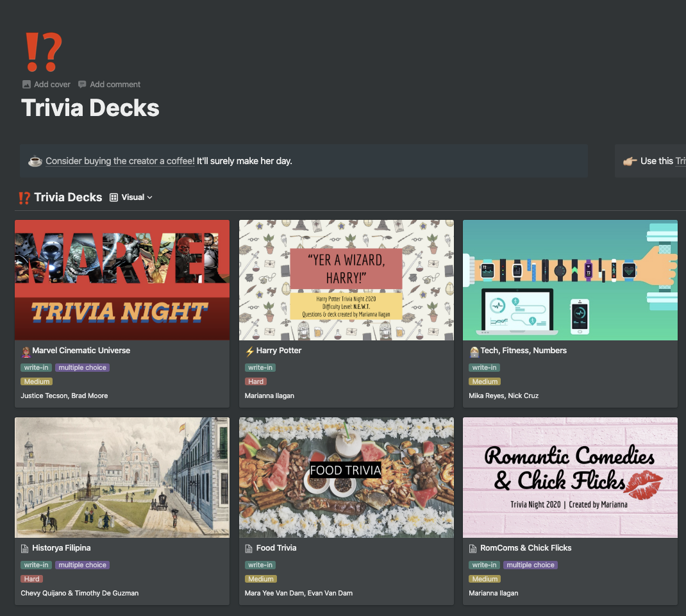The image size is (686, 616).
Task: Click the "multiple choice" tag on Marvel card
Action: pos(82,367)
